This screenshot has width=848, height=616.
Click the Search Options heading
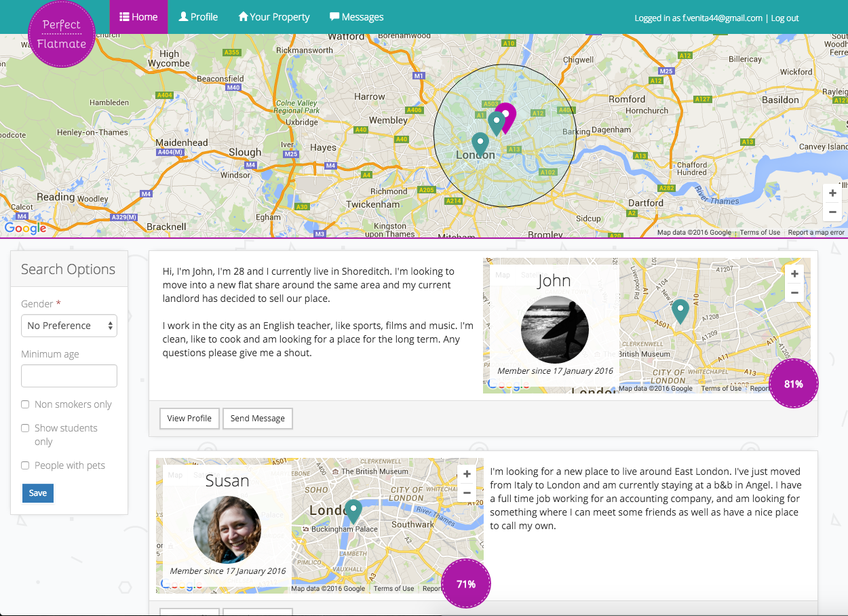(x=68, y=269)
